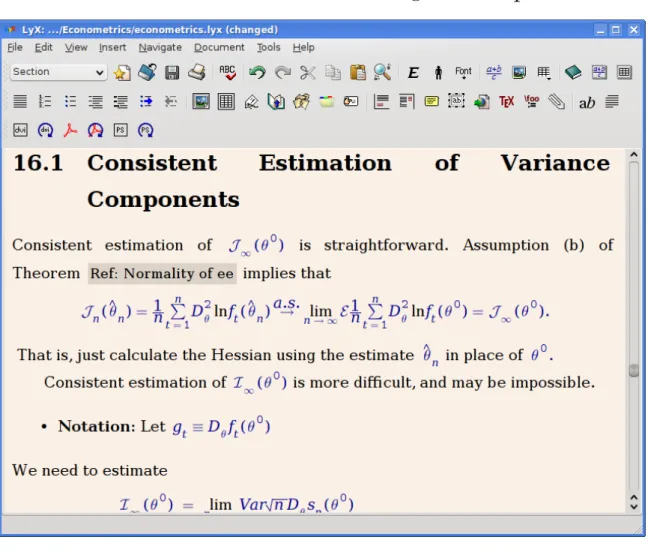Insert cross-reference (open book icon)
The height and width of the screenshot is (552, 648).
point(276,102)
